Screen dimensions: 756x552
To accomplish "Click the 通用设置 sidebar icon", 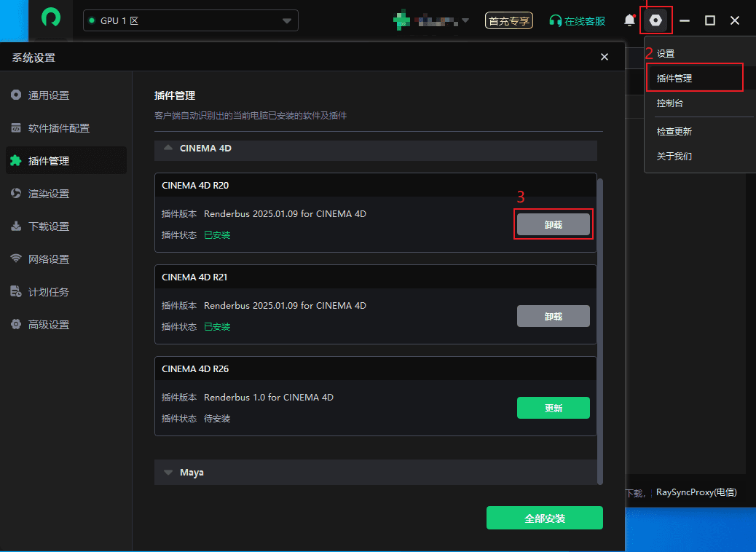I will pos(16,95).
